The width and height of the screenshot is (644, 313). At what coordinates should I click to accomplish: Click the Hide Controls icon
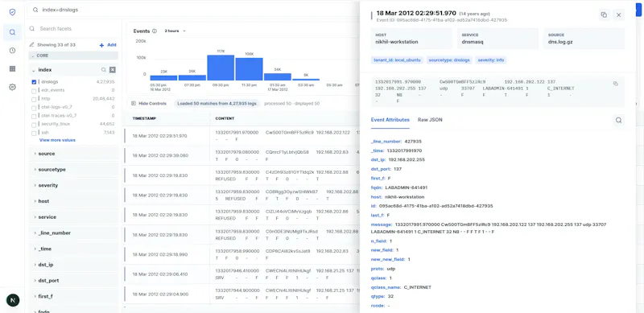(x=134, y=104)
